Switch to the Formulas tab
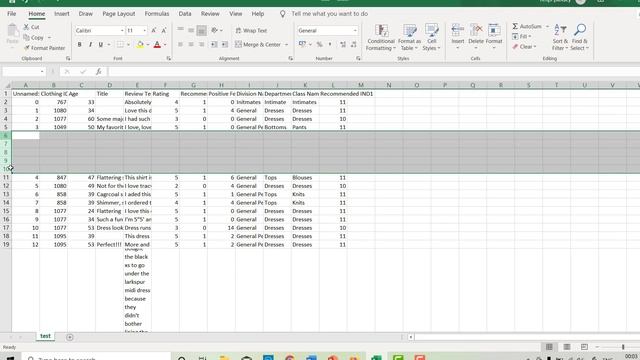The image size is (640, 360). coord(157,13)
